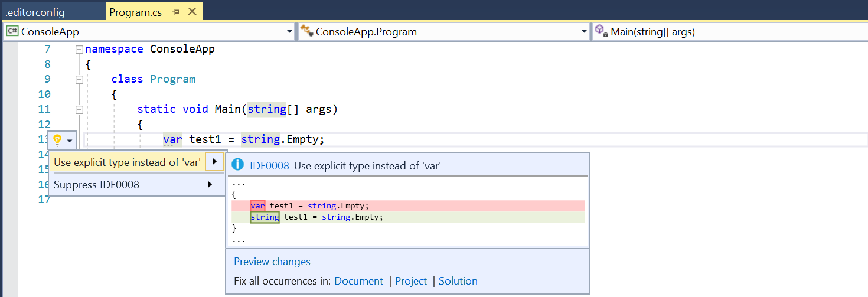Click the blue info icon beside IDE0008
Image resolution: width=868 pixels, height=297 pixels.
(237, 165)
